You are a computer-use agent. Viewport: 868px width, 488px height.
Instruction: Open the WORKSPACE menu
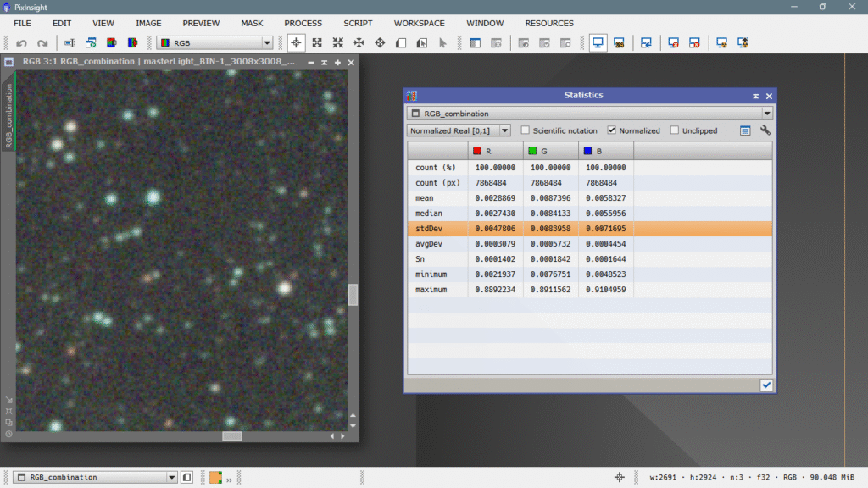[419, 23]
